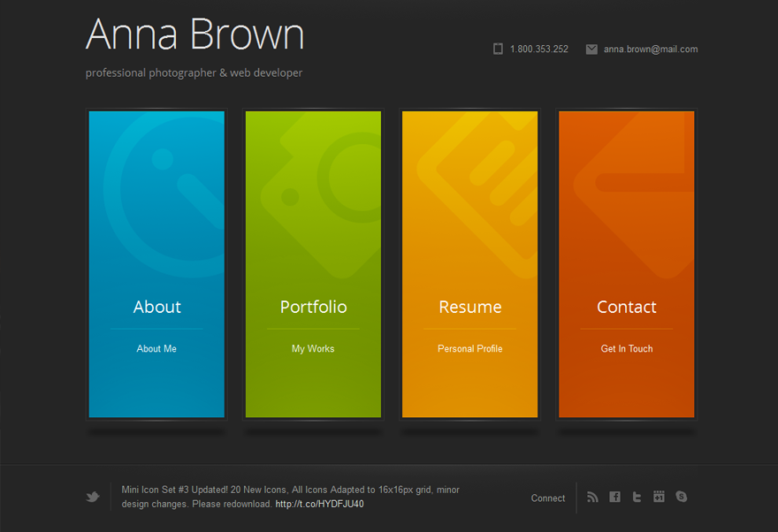
Task: Click the 'My Works' subtitle
Action: pos(313,348)
